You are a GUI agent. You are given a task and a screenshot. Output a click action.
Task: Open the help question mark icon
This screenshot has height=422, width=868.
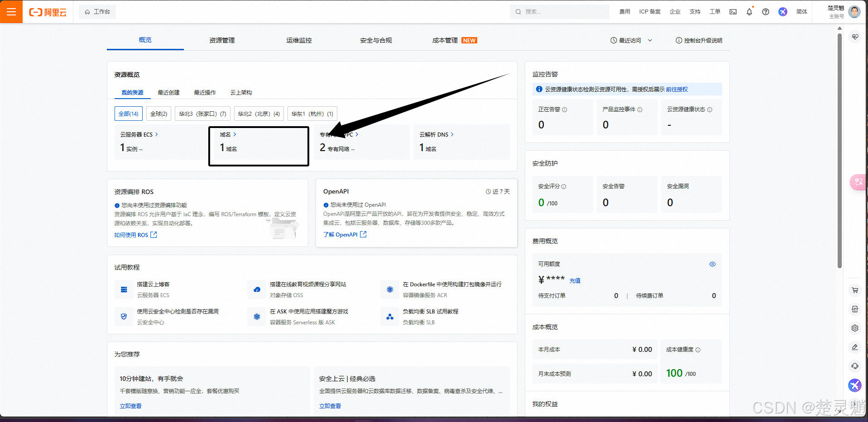[766, 12]
